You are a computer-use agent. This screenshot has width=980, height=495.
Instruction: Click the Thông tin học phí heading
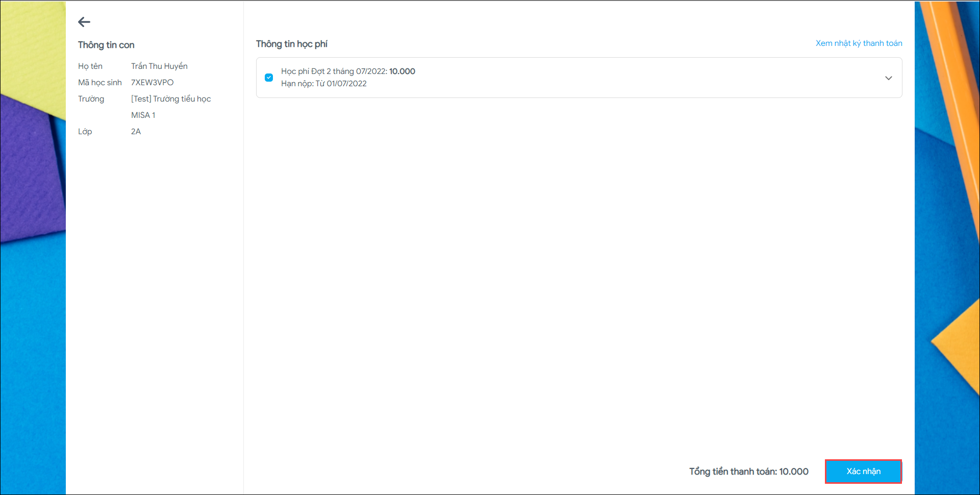[x=291, y=44]
